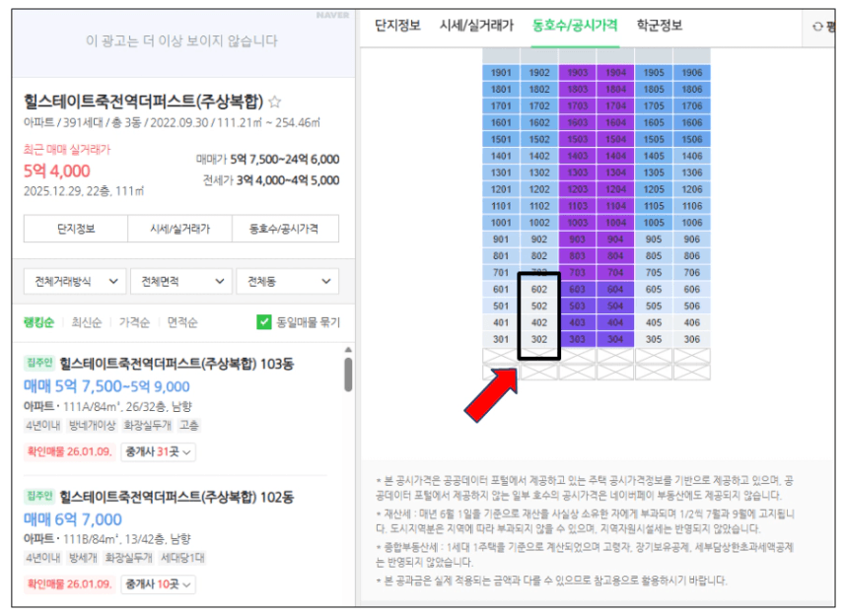Expand 중개사 10곳 broker list
This screenshot has width=845, height=616.
[158, 584]
